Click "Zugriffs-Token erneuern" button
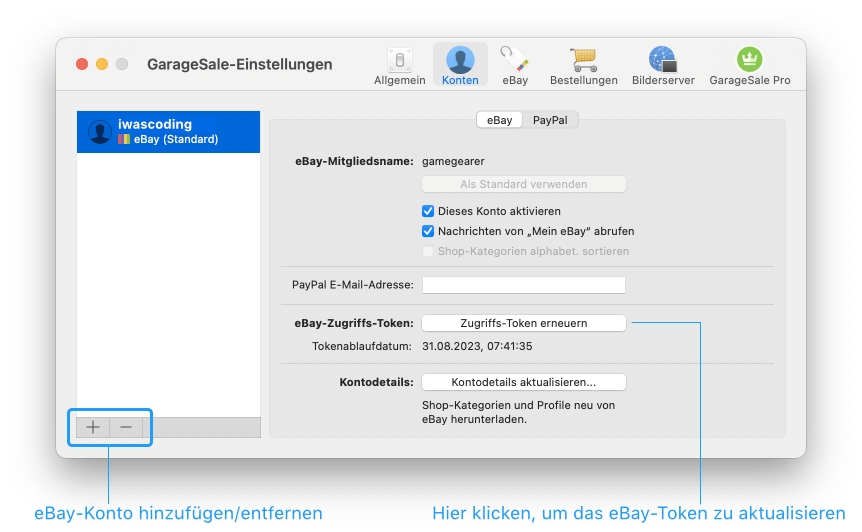The height and width of the screenshot is (532, 862). click(x=524, y=323)
